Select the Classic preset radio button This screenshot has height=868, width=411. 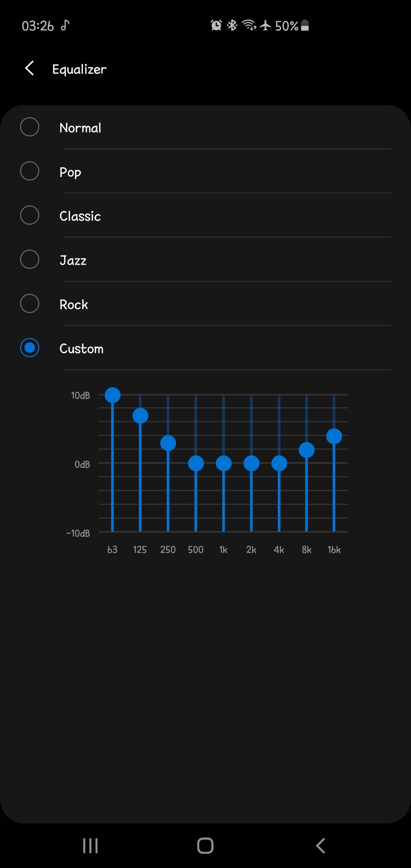(30, 215)
